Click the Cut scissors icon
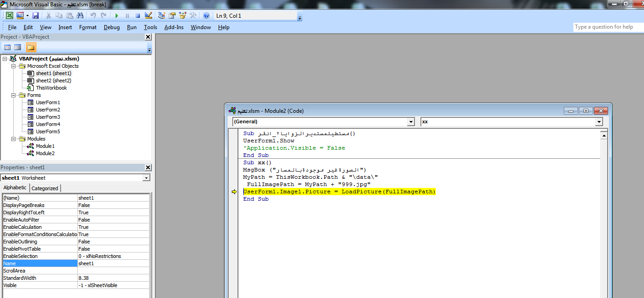Screen dimensions: 644x298 pos(48,15)
